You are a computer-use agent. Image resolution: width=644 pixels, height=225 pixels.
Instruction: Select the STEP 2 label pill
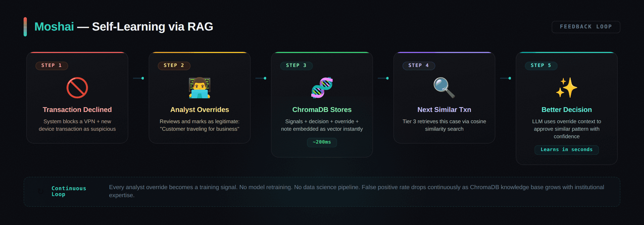coord(174,66)
